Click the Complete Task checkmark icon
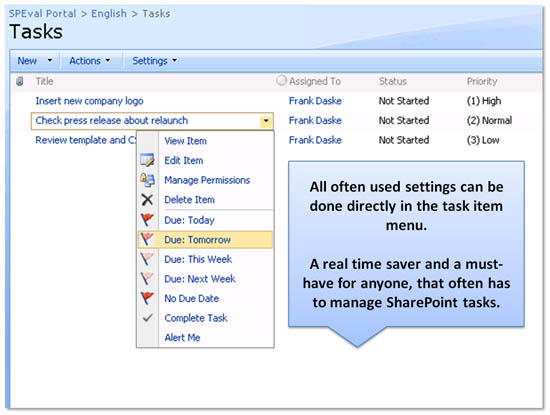 [147, 318]
